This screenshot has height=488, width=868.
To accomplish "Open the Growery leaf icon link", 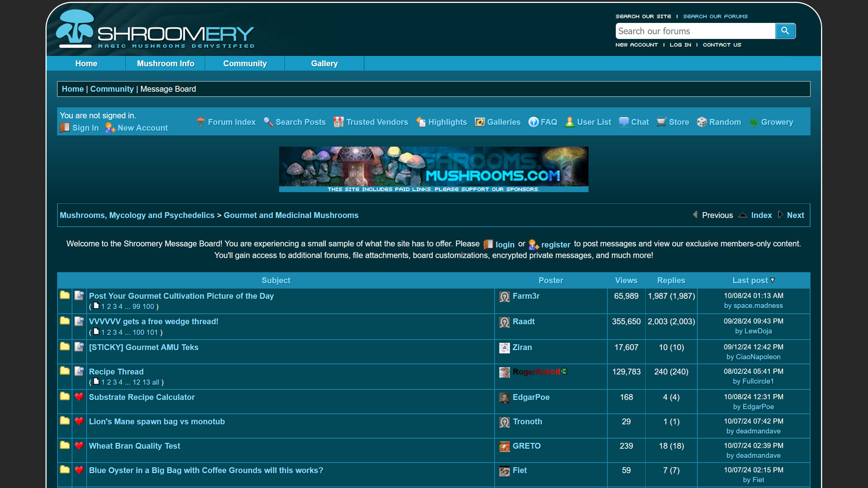I will point(754,122).
